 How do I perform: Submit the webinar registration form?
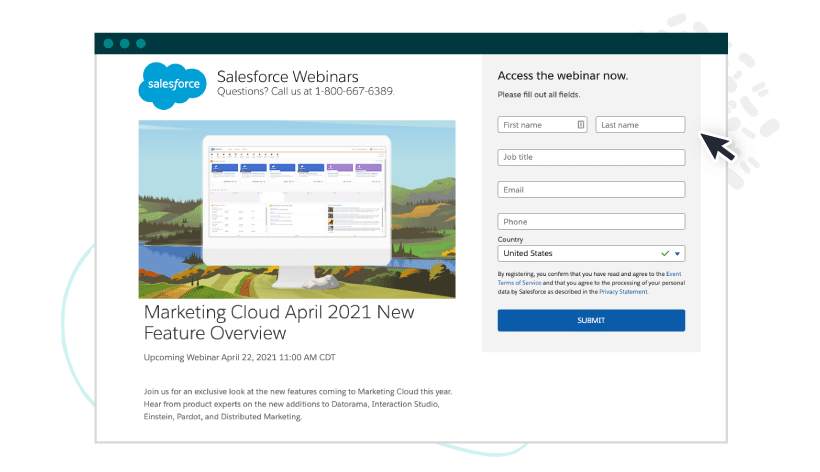(x=591, y=320)
